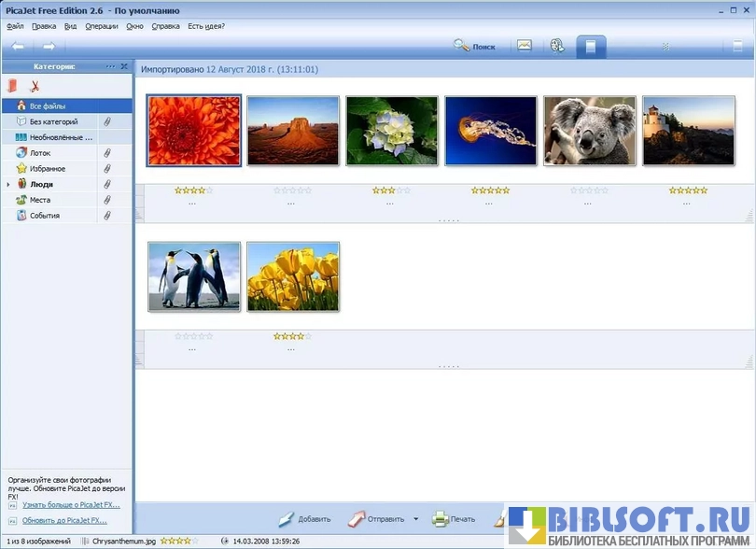Click the Печать printer button
This screenshot has height=549, width=756.
pos(454,519)
